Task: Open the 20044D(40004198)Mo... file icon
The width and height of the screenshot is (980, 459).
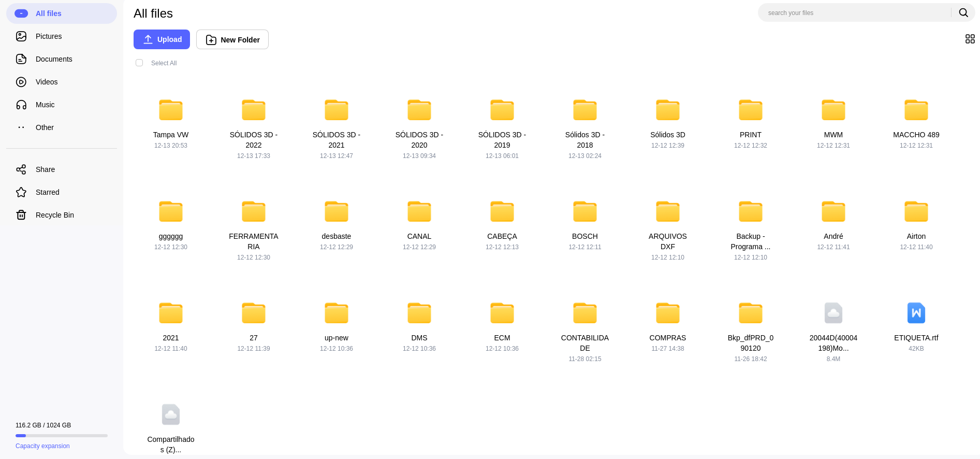Action: (833, 313)
